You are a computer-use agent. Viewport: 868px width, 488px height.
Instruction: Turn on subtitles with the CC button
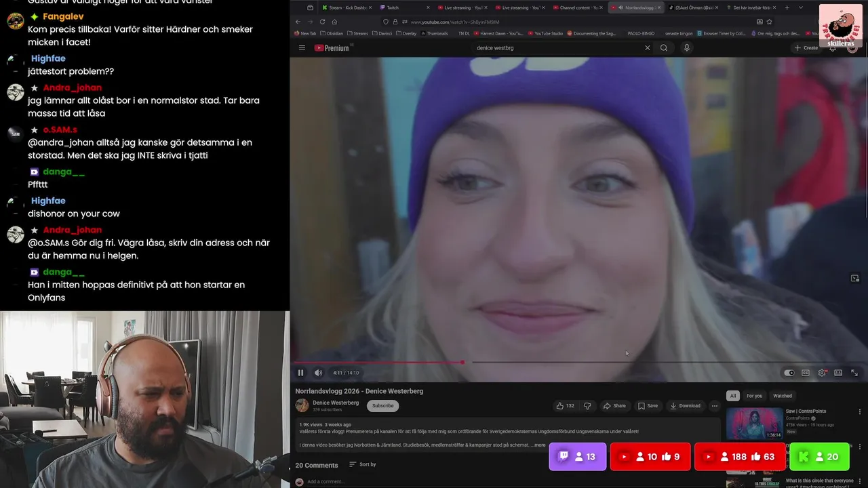click(806, 373)
